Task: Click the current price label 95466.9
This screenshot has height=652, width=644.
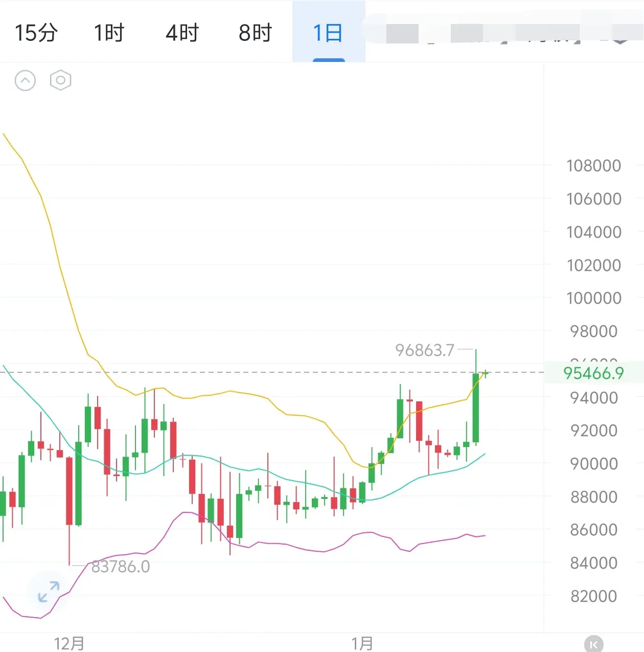Action: click(593, 373)
